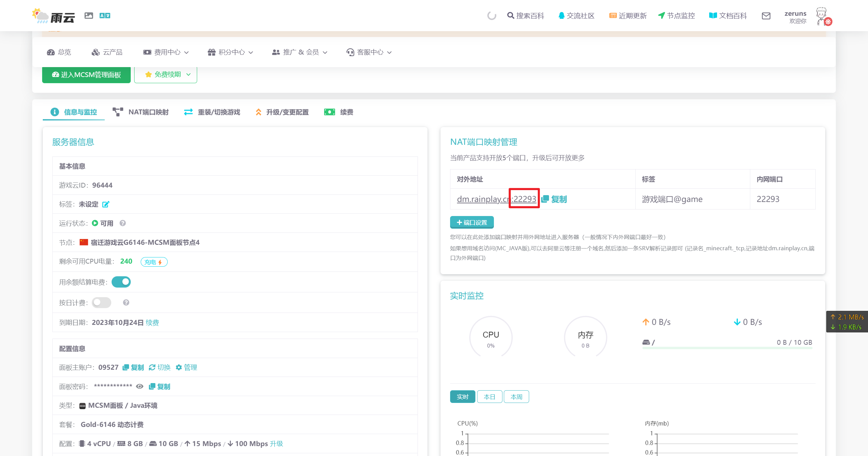Disable the 用余额结算电费 switch
The width and height of the screenshot is (868, 456).
click(x=121, y=282)
